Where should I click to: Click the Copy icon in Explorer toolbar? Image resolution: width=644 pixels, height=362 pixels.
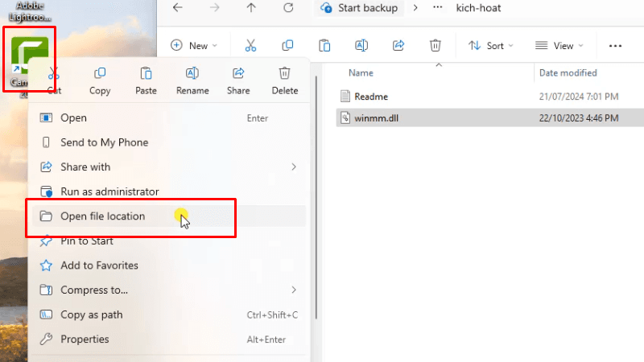click(x=287, y=46)
